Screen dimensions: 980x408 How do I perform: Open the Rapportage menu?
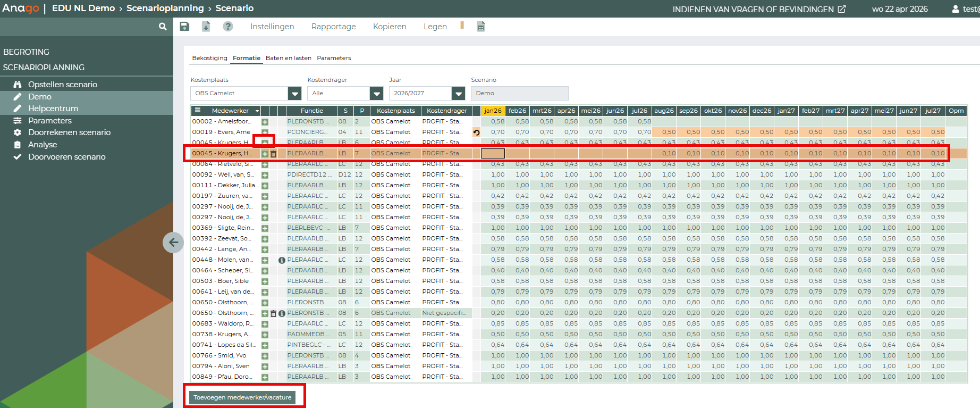pos(333,27)
